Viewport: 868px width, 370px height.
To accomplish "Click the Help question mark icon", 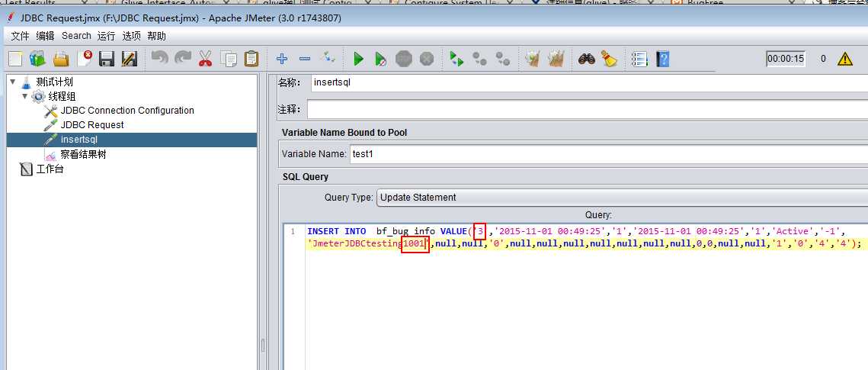I will pyautogui.click(x=662, y=59).
